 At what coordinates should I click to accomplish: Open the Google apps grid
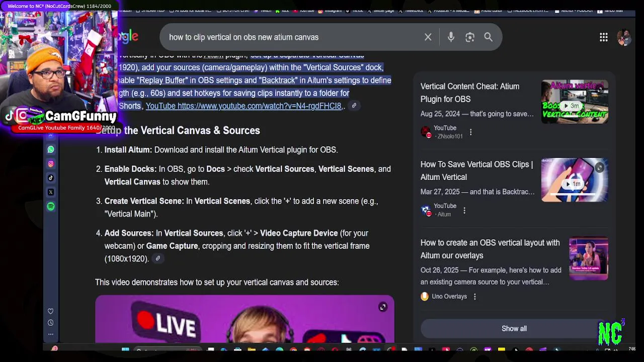point(603,37)
